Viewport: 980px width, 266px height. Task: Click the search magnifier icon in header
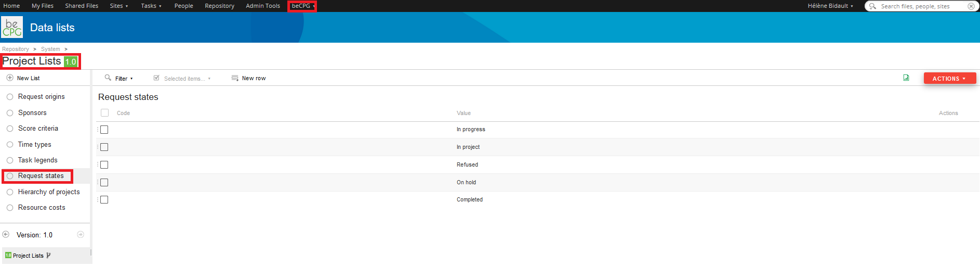(x=873, y=6)
